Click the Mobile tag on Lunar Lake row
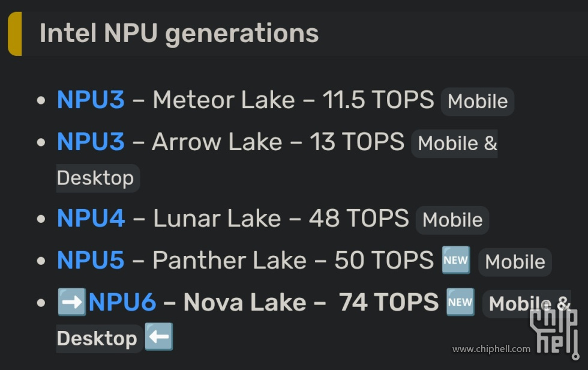Screen dimensions: 588x370 click(x=452, y=220)
